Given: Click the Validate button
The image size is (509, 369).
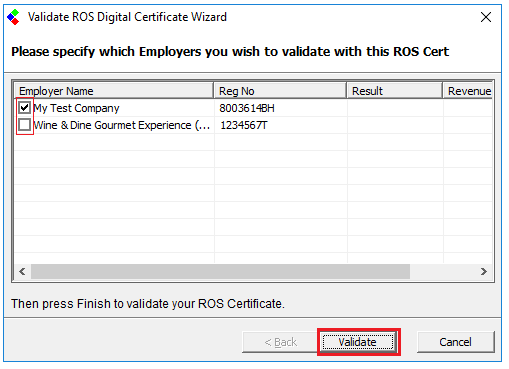Looking at the screenshot, I should click(x=358, y=342).
